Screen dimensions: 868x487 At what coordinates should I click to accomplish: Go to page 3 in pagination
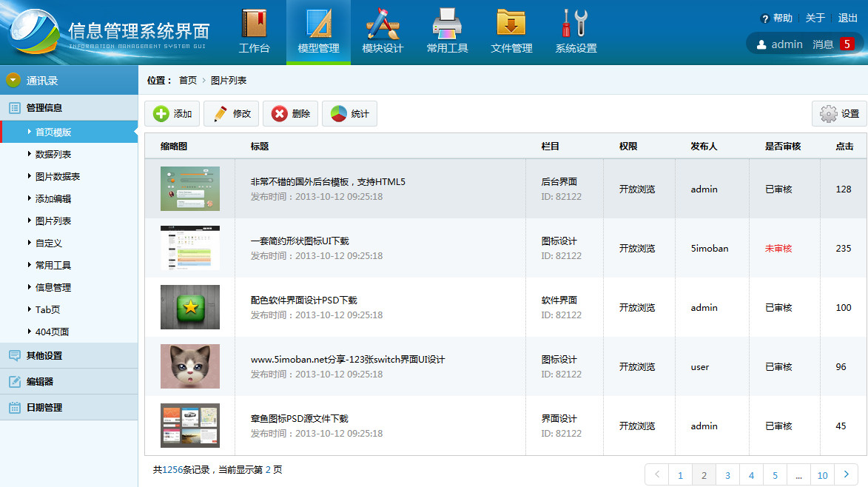(727, 475)
